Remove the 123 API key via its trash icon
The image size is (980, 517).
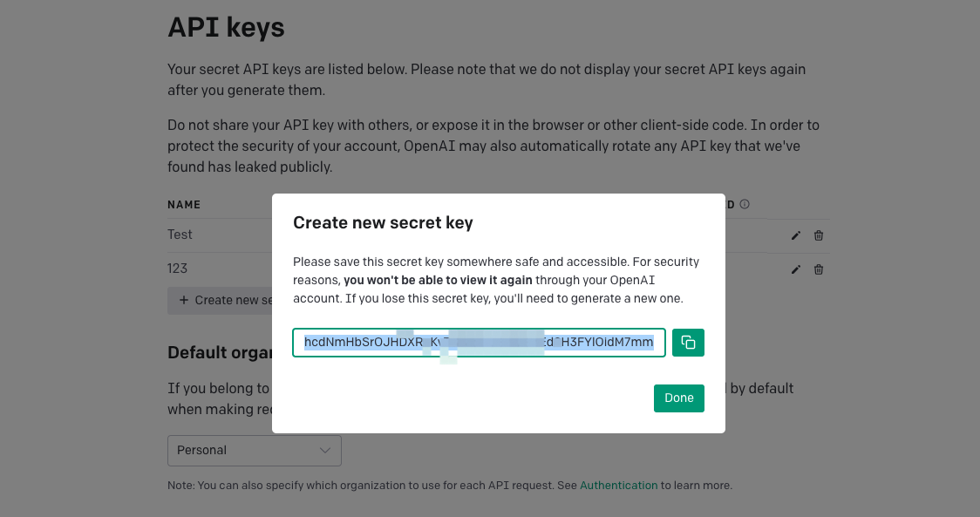(x=818, y=269)
